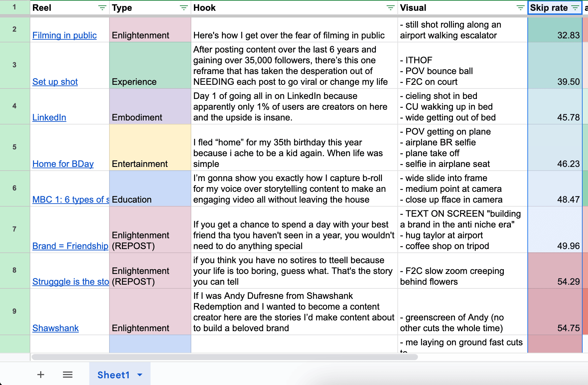Open the Brand = Friendship link
Screen dimensions: 588x385
click(x=70, y=246)
